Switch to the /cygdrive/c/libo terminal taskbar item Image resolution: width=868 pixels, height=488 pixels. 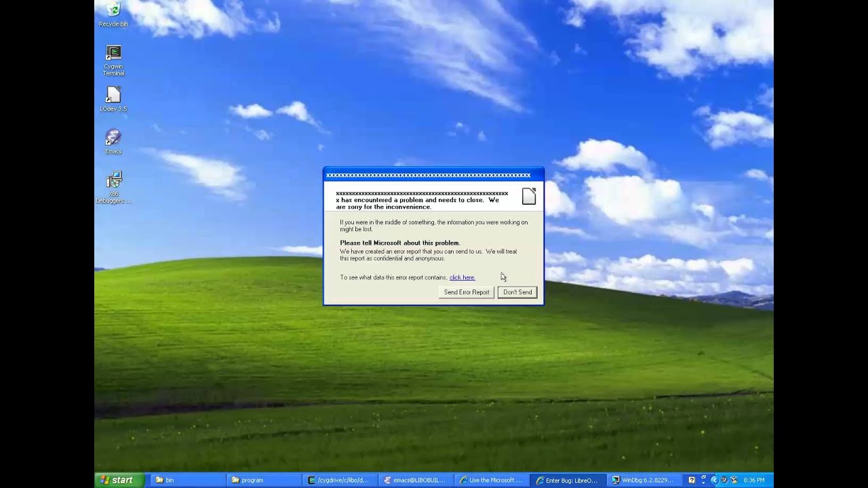click(x=340, y=480)
